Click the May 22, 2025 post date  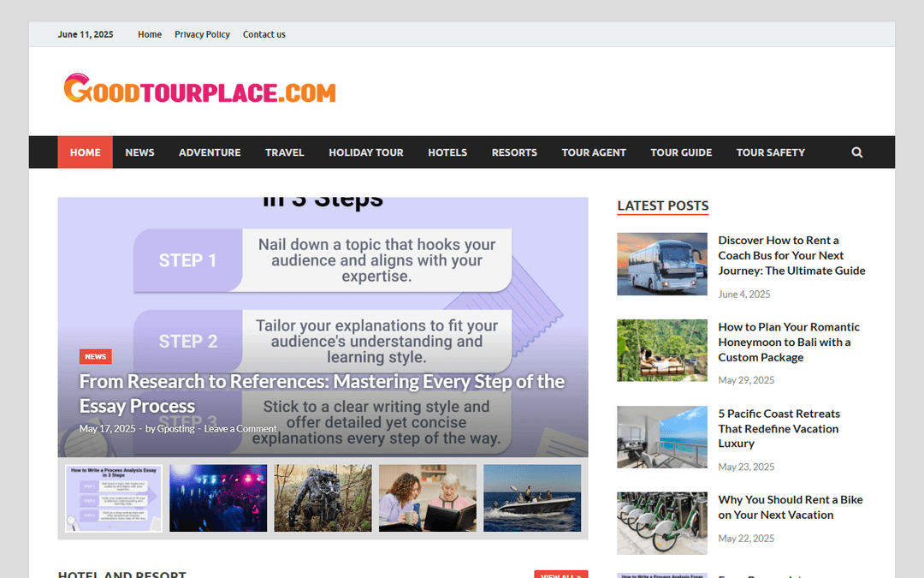tap(746, 538)
